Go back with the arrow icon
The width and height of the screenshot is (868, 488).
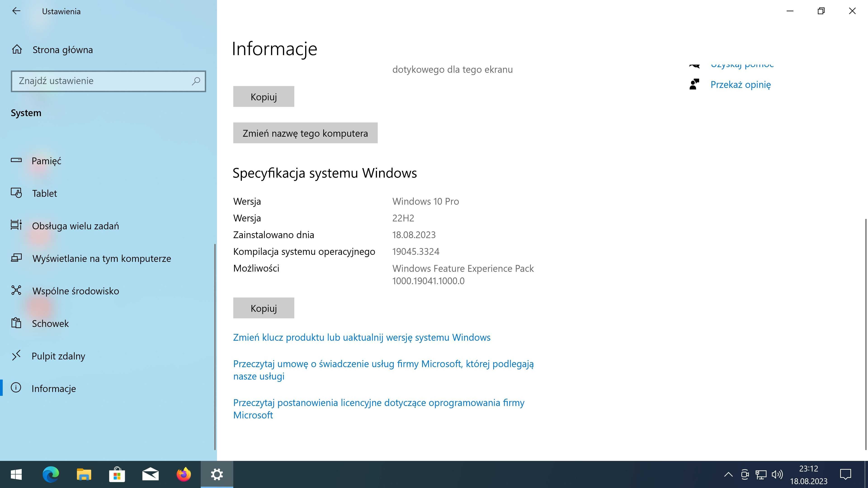[x=16, y=11]
